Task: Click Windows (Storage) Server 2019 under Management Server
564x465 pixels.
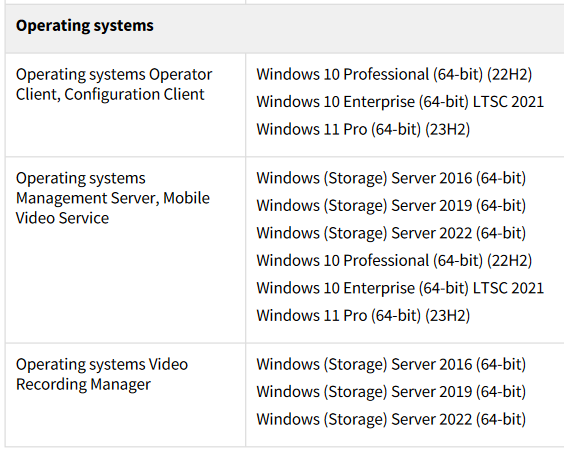Action: tap(391, 206)
